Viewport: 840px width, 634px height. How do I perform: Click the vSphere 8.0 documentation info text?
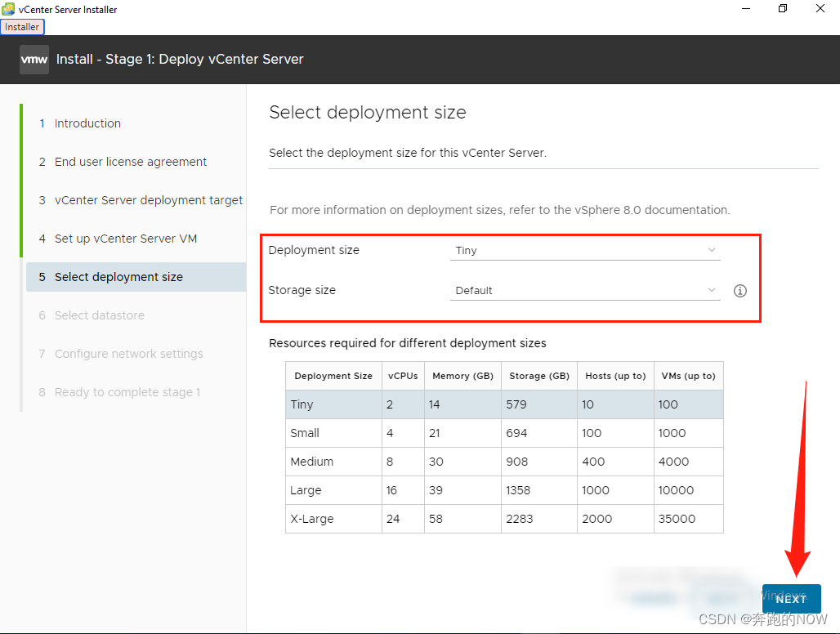click(x=500, y=210)
